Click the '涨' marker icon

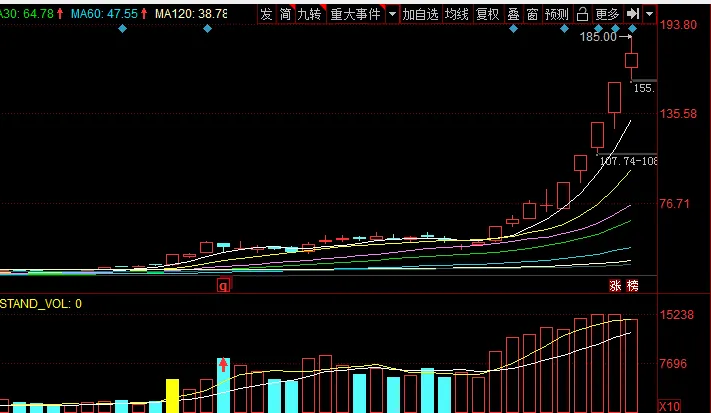tap(616, 286)
